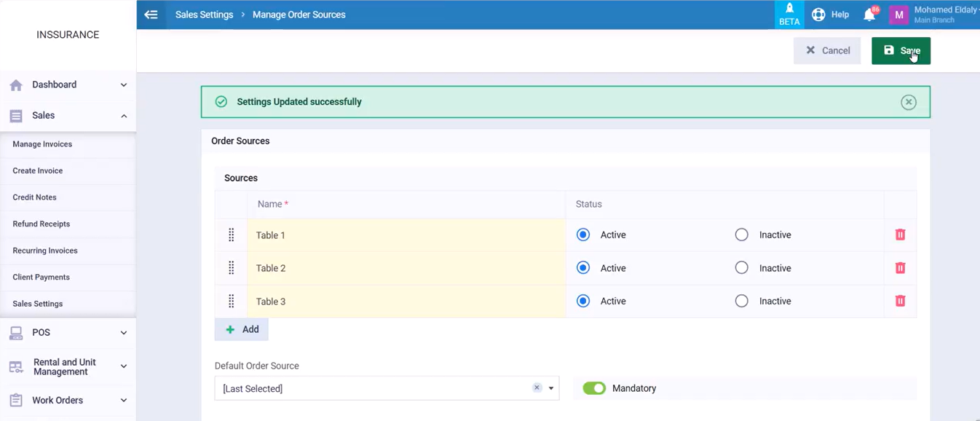The image size is (980, 421).
Task: Grab the drag handle for Table 2
Action: [231, 268]
